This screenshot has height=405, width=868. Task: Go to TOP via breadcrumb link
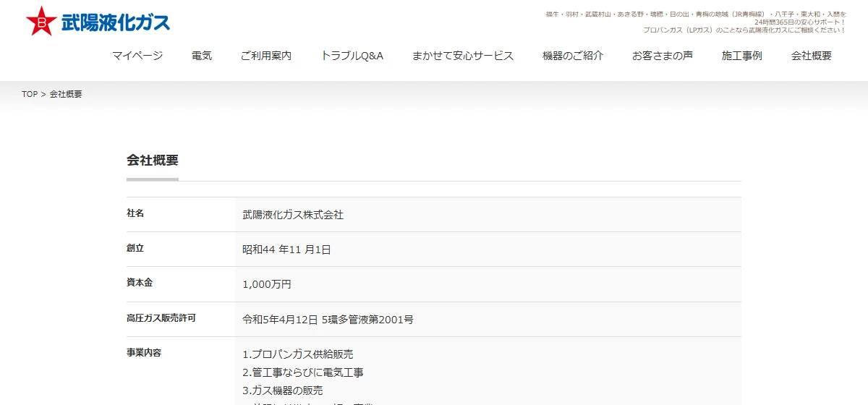pos(30,94)
